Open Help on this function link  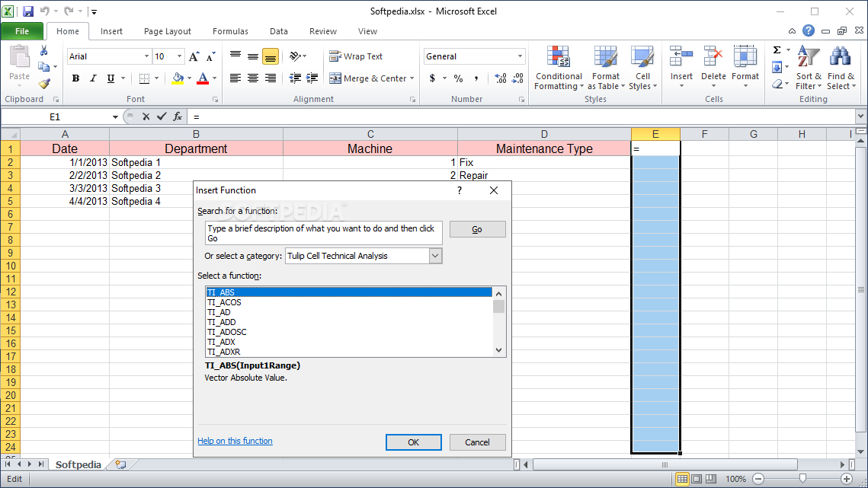[235, 441]
